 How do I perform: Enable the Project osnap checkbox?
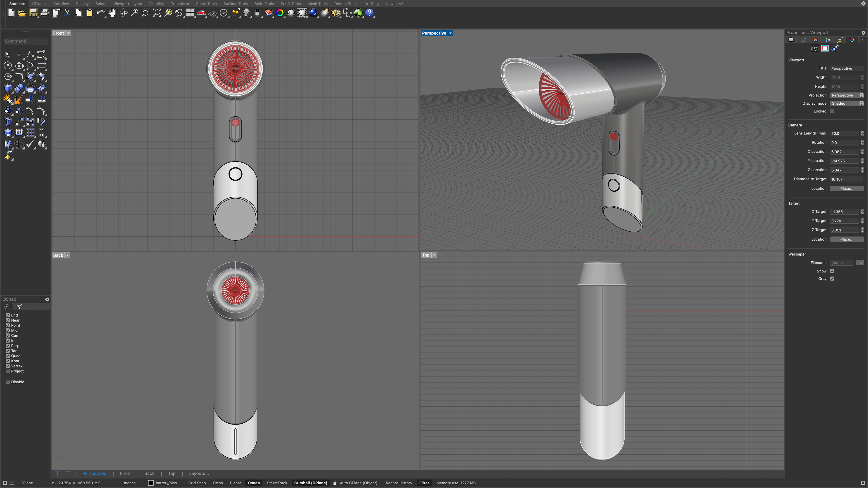(x=8, y=371)
